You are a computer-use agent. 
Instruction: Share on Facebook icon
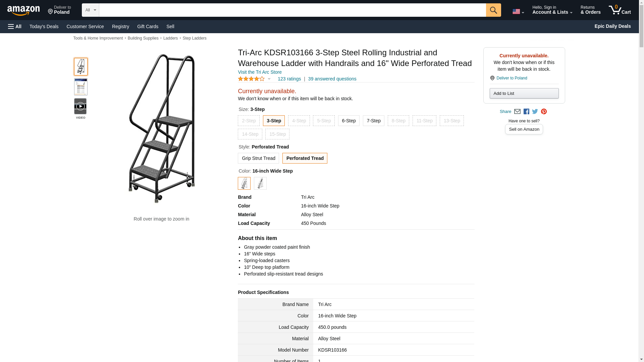coord(526,112)
